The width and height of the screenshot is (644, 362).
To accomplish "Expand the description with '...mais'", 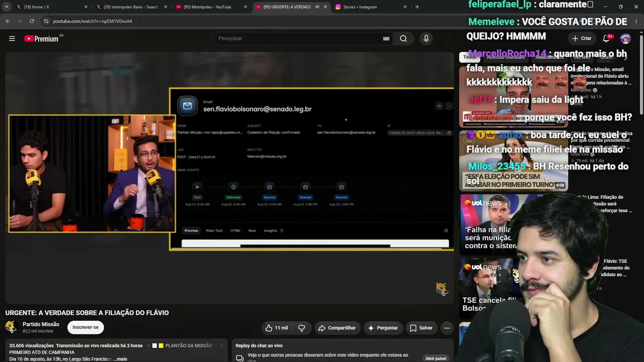I will 120,359.
